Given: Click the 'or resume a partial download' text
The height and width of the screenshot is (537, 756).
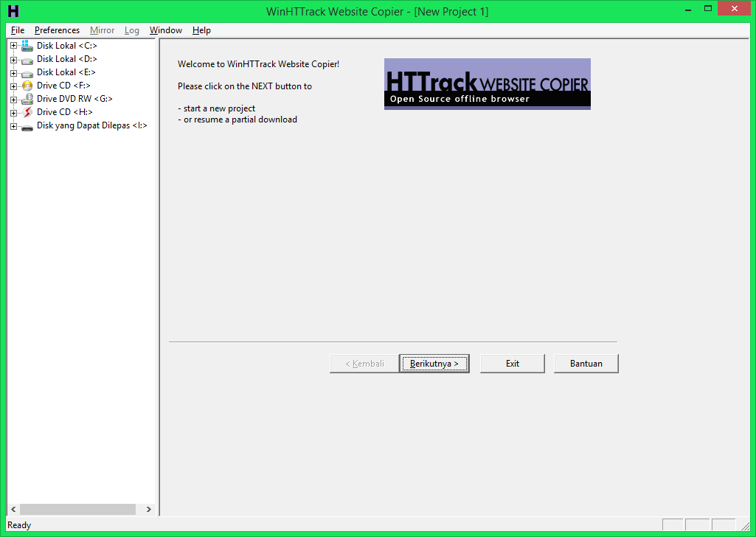Looking at the screenshot, I should click(240, 119).
